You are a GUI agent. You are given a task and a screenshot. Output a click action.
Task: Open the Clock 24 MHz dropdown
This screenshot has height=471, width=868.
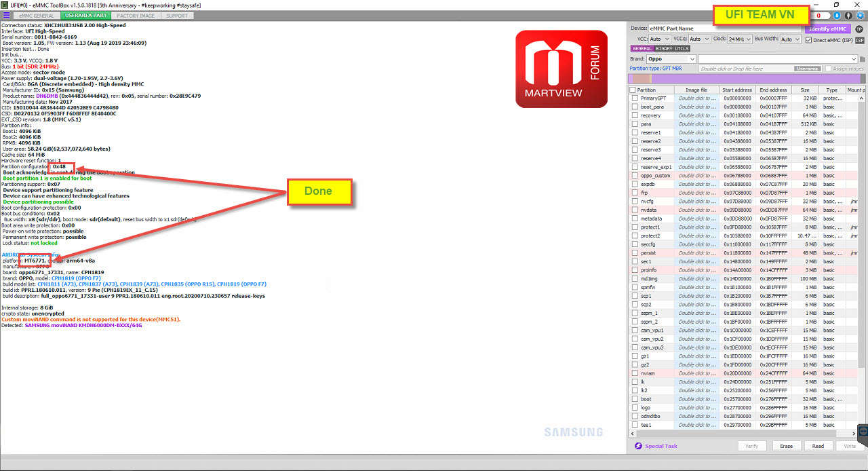[739, 39]
